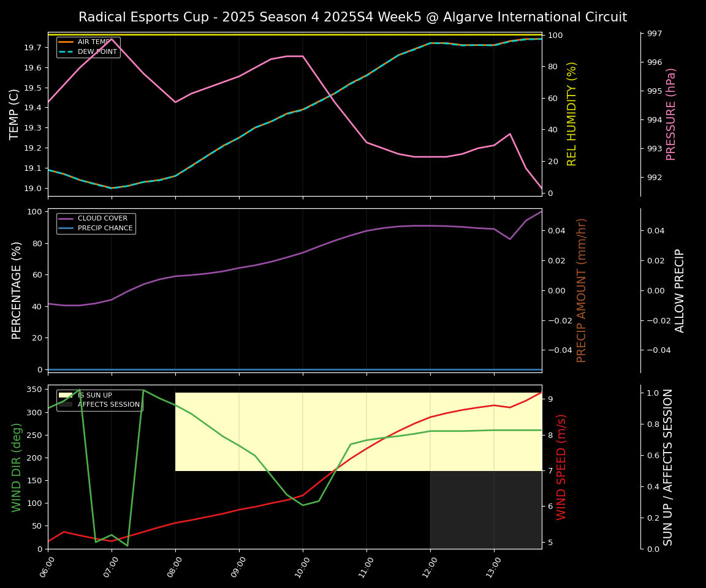Click the REL HUMIDITY (%) axis label
706x588 pixels.
tap(572, 114)
